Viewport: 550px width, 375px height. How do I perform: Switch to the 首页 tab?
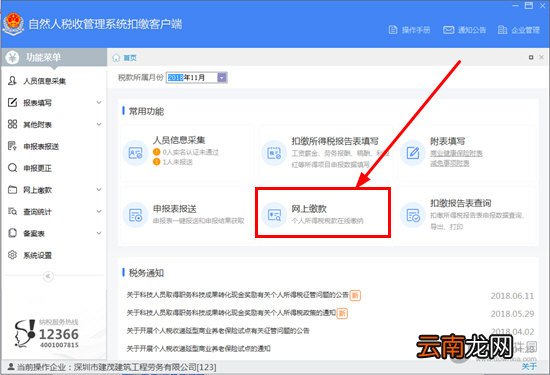pyautogui.click(x=129, y=58)
